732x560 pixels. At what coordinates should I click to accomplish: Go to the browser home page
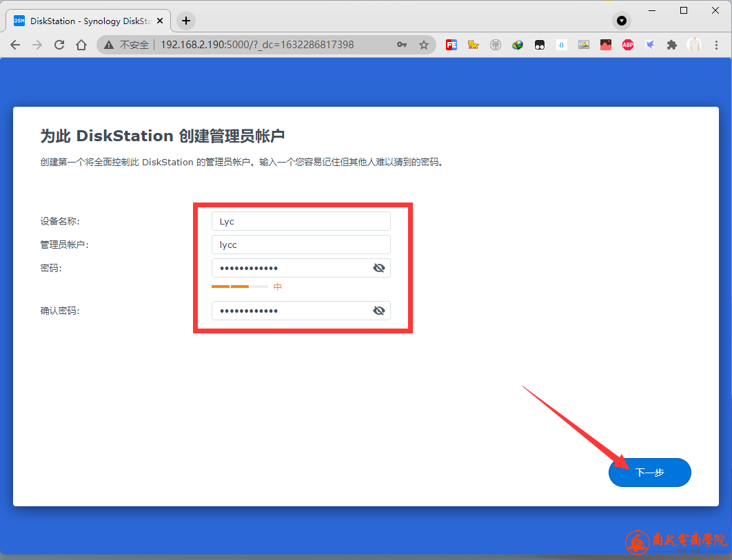tap(81, 45)
